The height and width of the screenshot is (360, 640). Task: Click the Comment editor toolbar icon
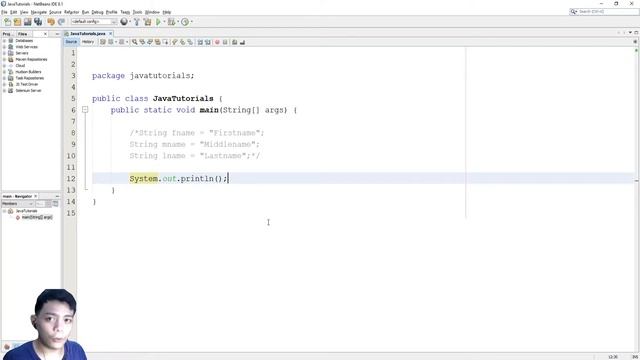tap(235, 42)
